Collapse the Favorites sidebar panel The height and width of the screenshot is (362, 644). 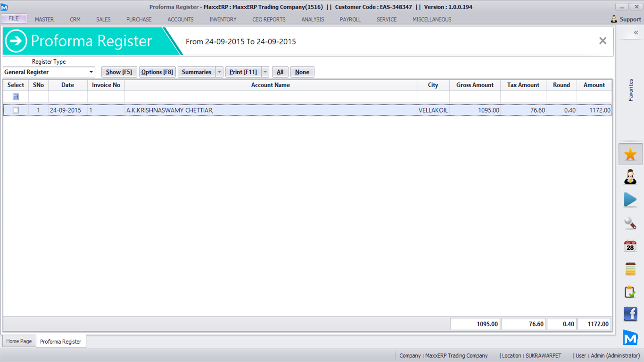[636, 33]
